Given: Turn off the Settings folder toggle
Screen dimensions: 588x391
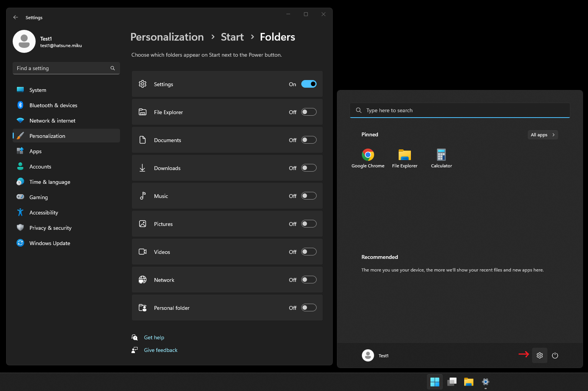Looking at the screenshot, I should (x=309, y=84).
